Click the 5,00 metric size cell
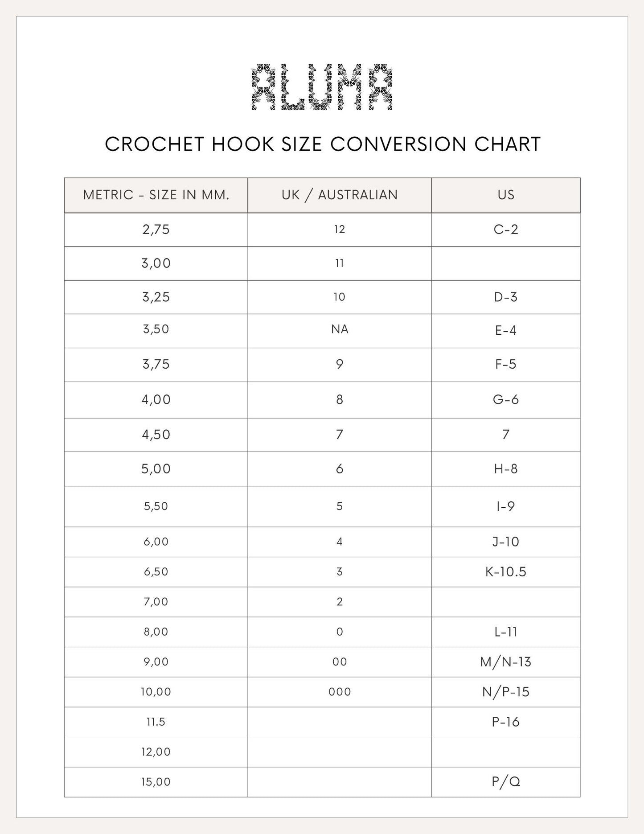 coord(156,469)
